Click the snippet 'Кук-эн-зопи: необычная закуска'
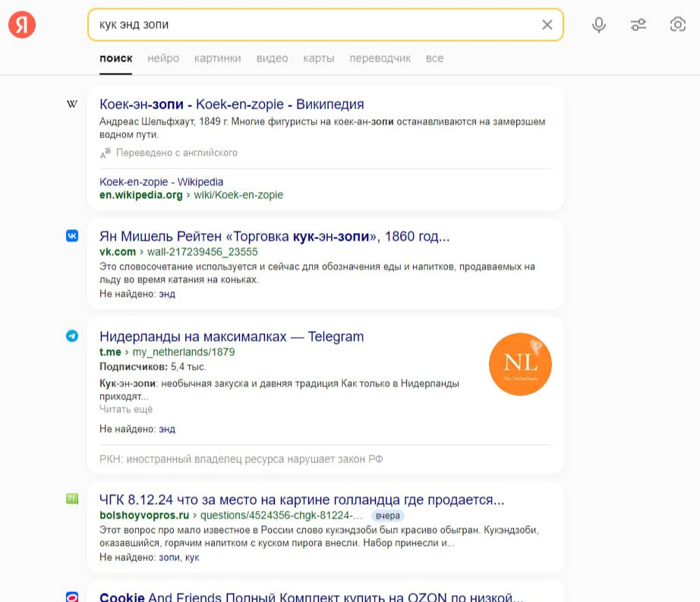 point(279,389)
